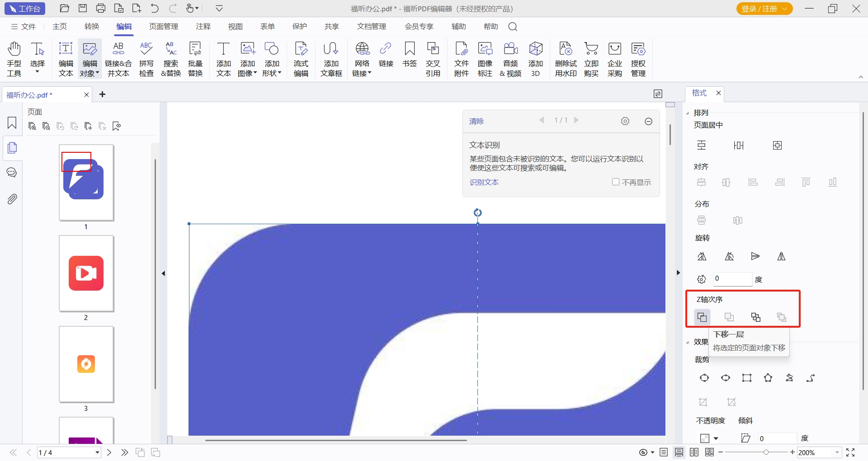Click the Add Text tool
This screenshot has width=868, height=461.
coord(223,59)
